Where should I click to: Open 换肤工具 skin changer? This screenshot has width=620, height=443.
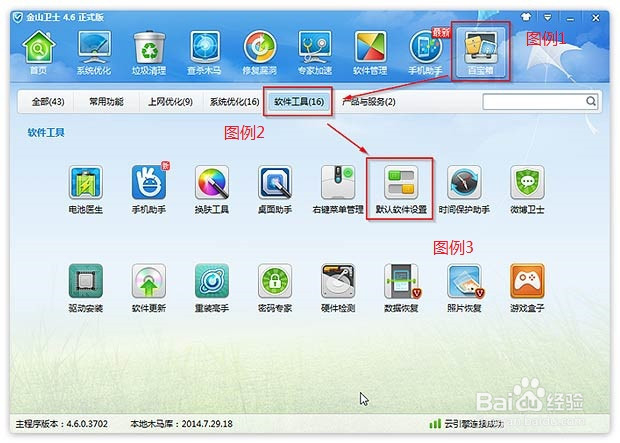pyautogui.click(x=212, y=189)
